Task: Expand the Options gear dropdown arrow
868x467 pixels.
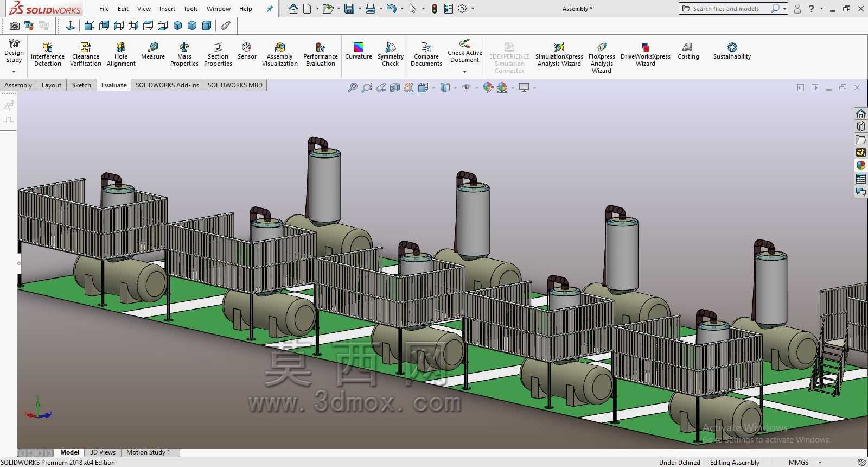Action: coord(473,9)
